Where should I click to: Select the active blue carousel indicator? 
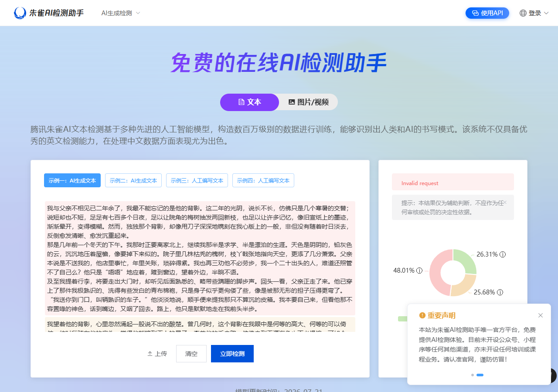point(480,375)
